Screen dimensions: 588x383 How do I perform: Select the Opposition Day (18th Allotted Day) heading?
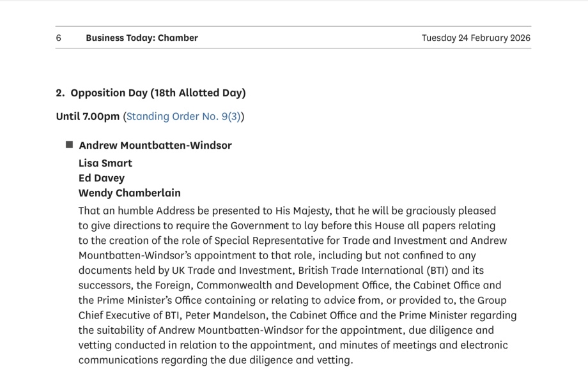[x=158, y=93]
